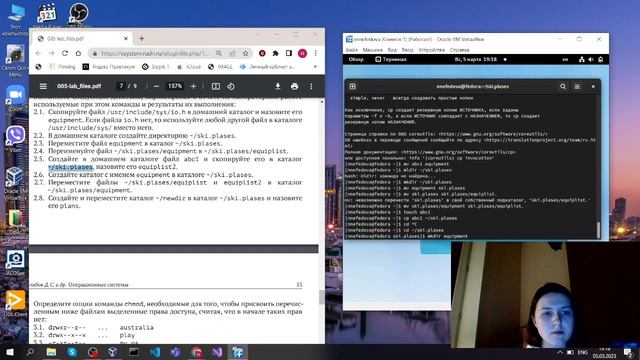Open new Chrome tab
Image resolution: width=640 pixels, height=360 pixels.
point(141,38)
